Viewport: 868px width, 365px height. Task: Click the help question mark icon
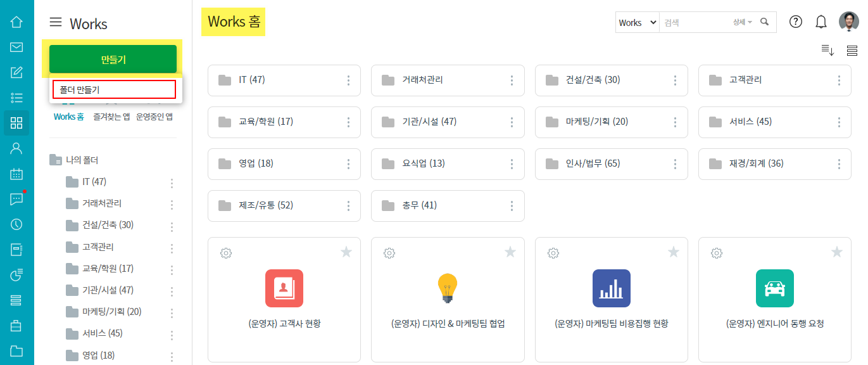[796, 22]
